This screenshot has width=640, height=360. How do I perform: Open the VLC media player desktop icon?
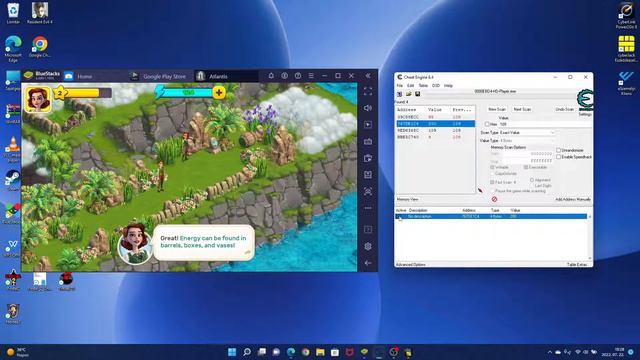click(x=13, y=149)
